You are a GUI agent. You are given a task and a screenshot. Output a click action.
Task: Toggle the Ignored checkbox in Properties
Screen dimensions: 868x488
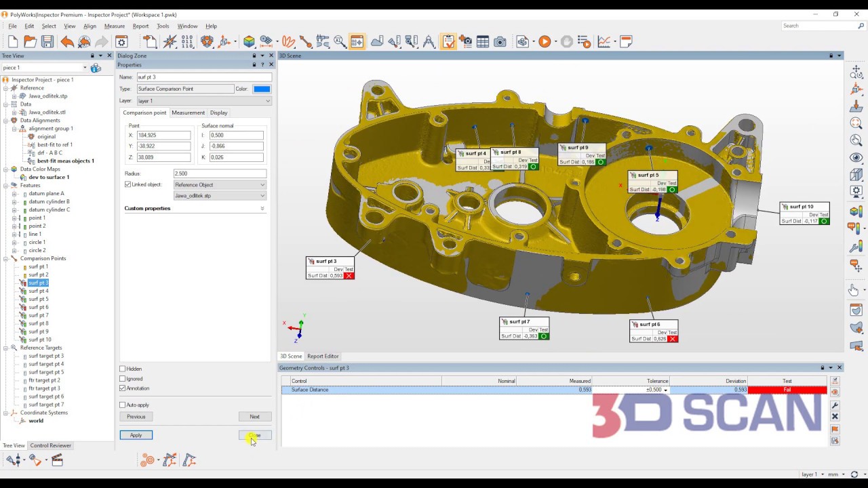tap(123, 379)
